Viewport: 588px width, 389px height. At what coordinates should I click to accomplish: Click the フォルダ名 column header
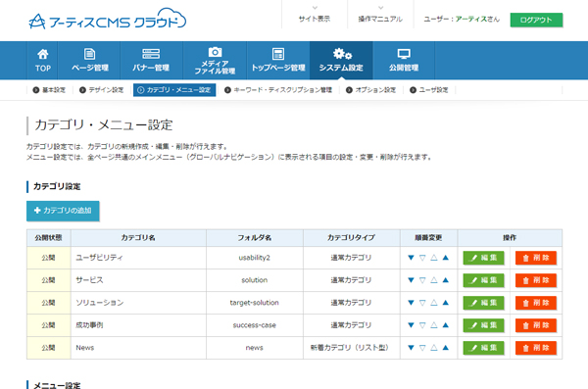point(255,238)
